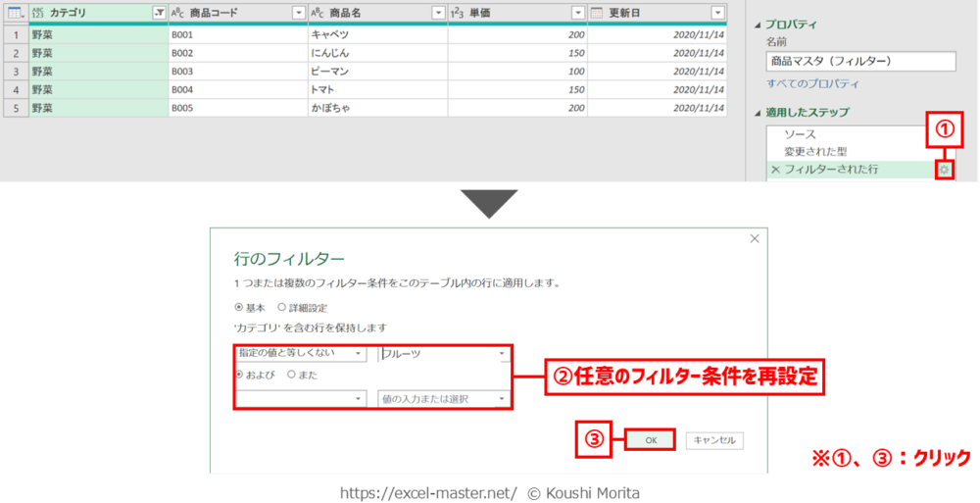
Task: Select the 詳細設定 radio button
Action: pyautogui.click(x=282, y=307)
